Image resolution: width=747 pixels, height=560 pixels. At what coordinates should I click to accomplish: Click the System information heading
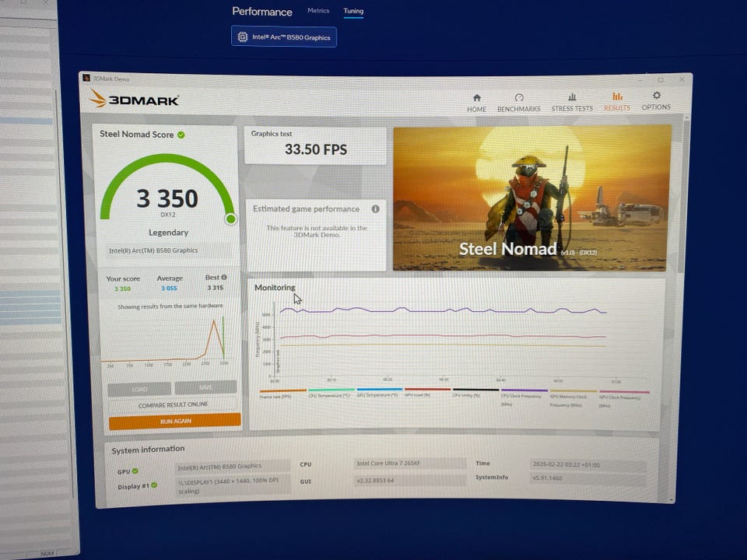pos(148,450)
